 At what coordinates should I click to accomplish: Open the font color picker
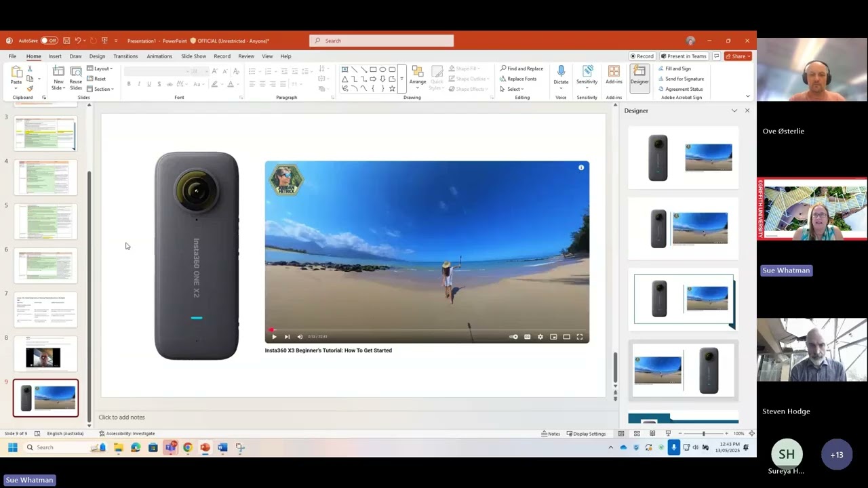coord(231,84)
